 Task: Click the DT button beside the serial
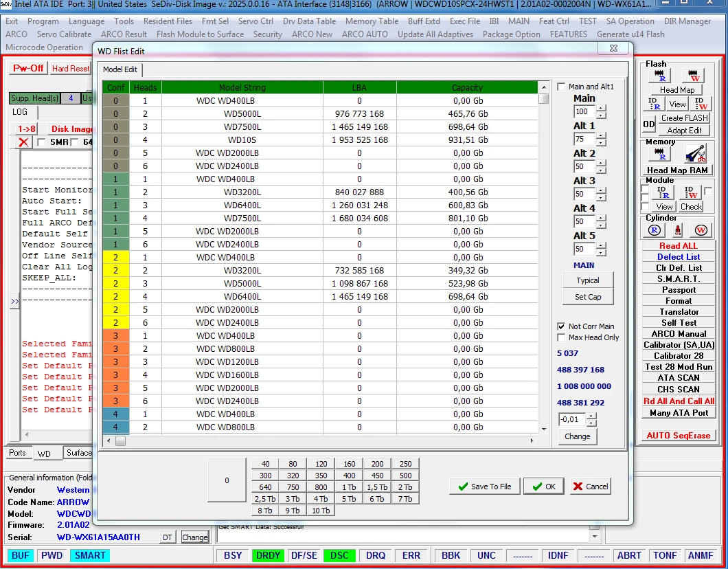pyautogui.click(x=168, y=537)
